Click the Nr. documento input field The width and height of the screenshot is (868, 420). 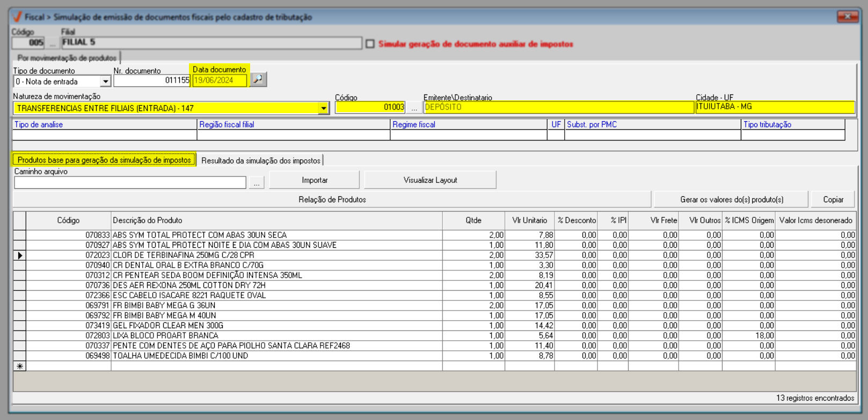[152, 80]
